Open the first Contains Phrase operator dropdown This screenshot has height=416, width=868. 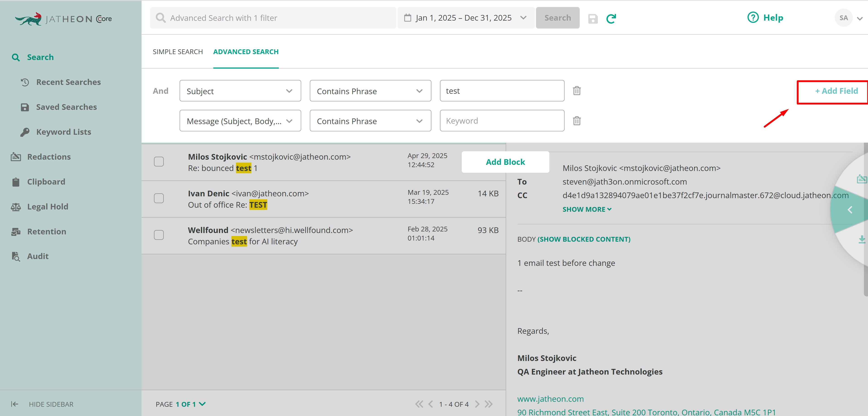(x=370, y=91)
